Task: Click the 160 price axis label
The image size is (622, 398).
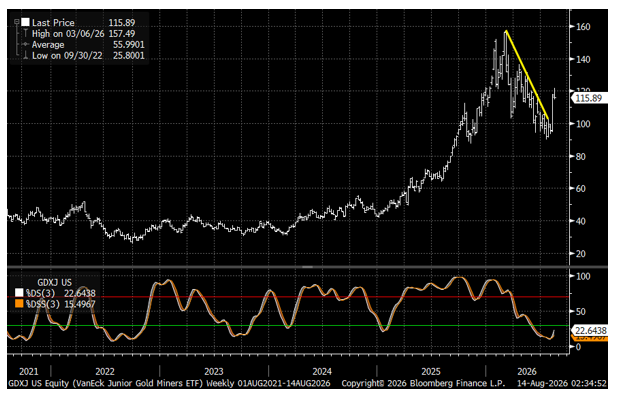Action: (583, 27)
